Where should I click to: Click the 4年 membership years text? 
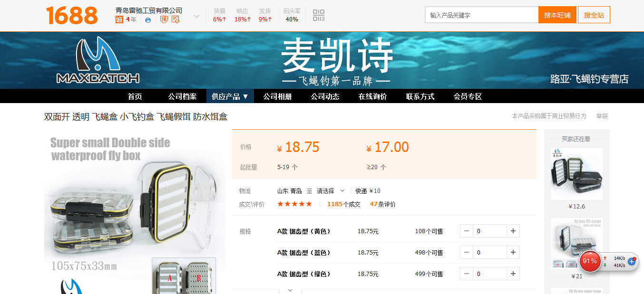pyautogui.click(x=131, y=19)
